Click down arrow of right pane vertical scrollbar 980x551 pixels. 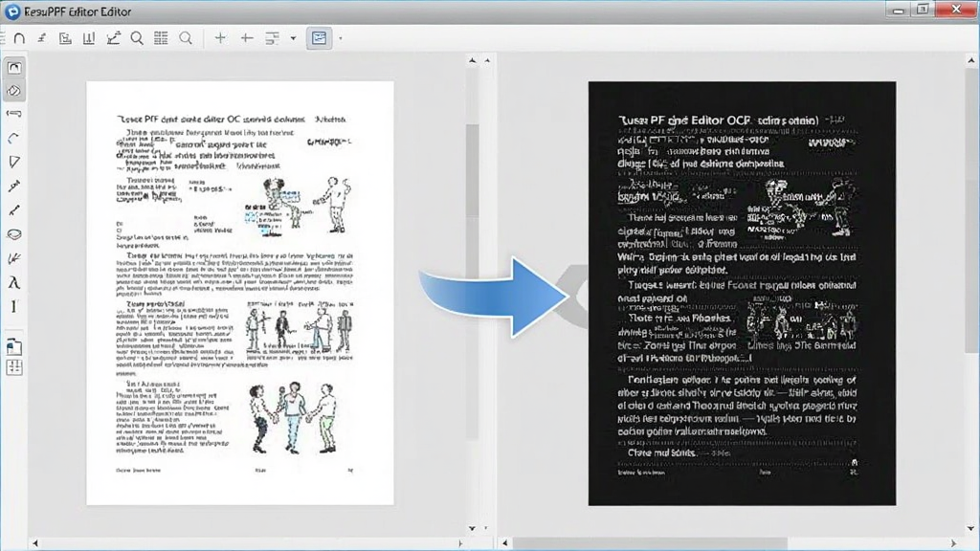970,528
